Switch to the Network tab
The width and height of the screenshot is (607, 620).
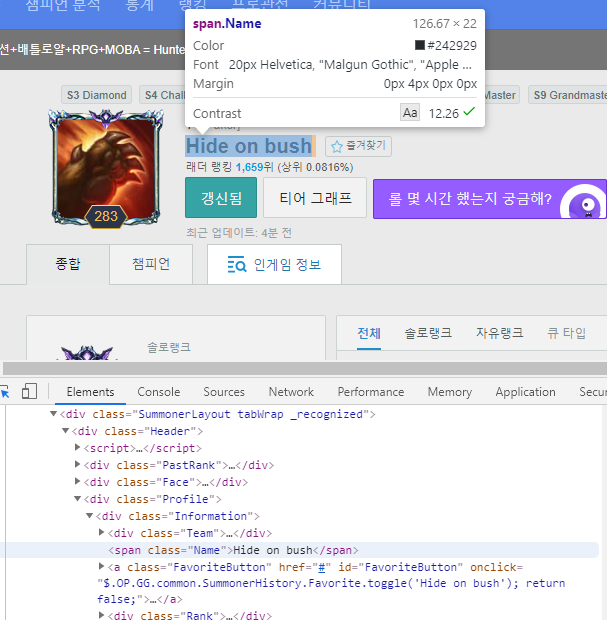coord(291,392)
